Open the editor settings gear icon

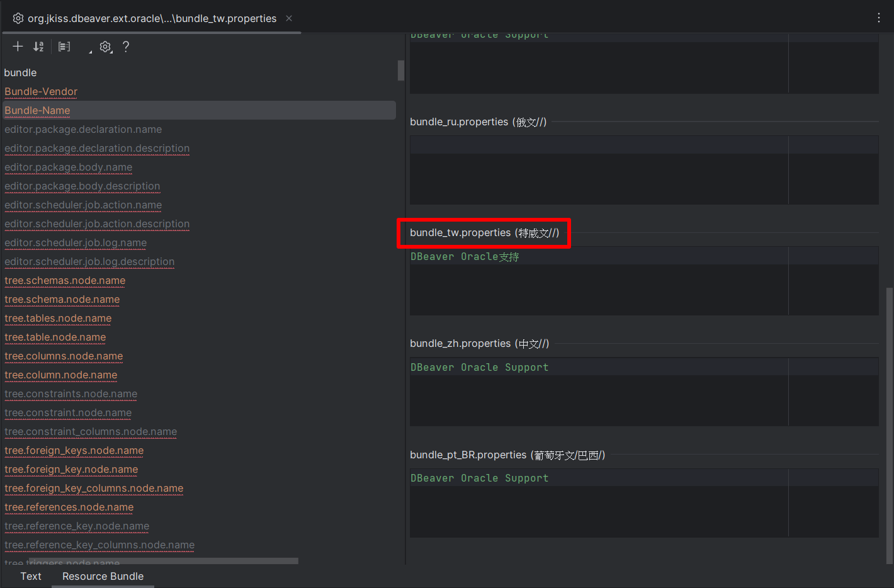click(105, 46)
